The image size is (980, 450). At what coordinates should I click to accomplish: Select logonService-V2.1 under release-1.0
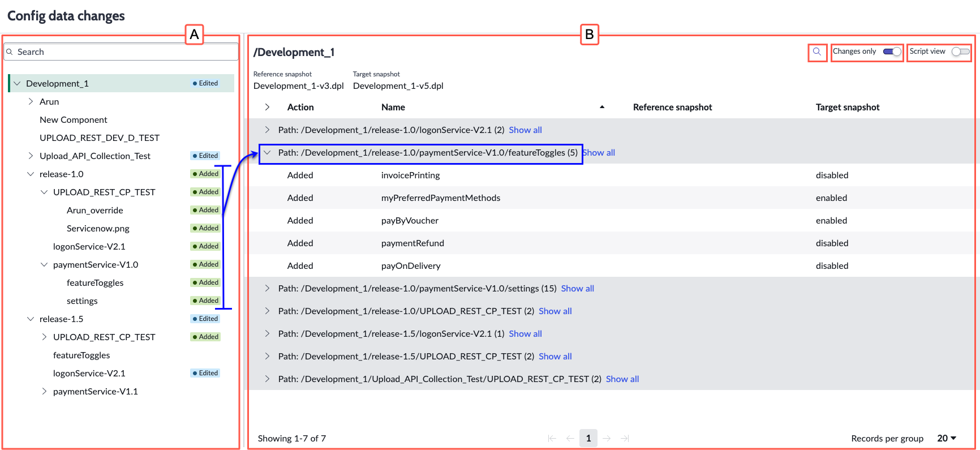[89, 246]
